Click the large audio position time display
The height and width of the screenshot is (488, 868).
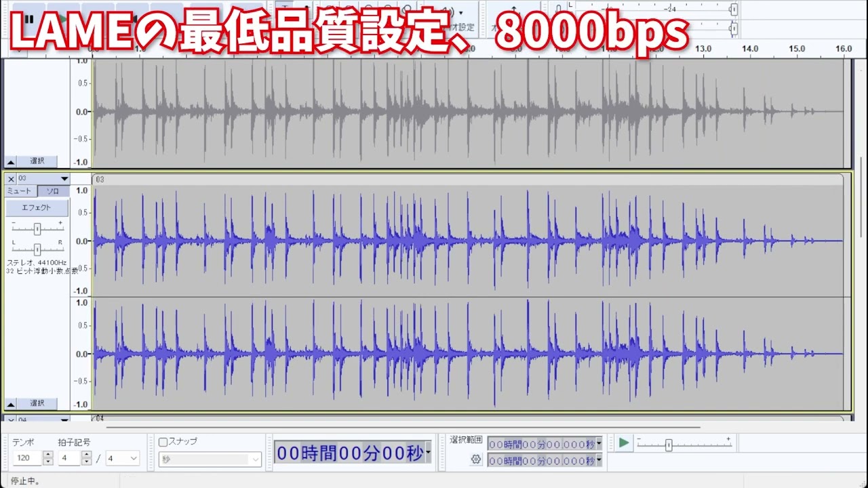click(x=349, y=453)
